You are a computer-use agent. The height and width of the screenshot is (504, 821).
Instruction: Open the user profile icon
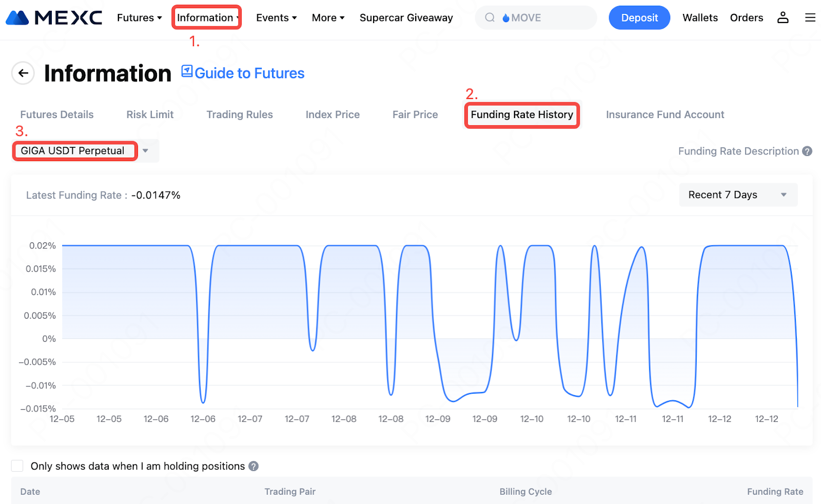point(783,18)
